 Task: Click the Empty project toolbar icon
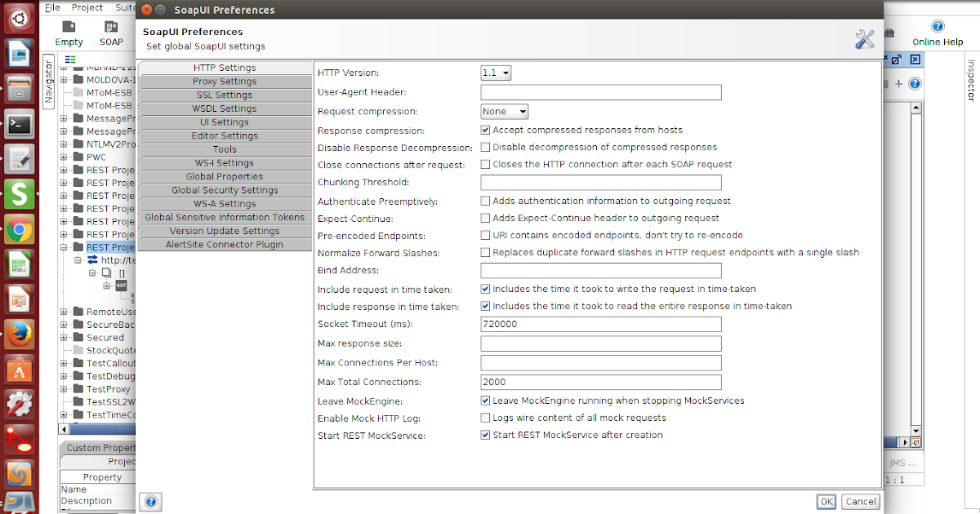69,27
